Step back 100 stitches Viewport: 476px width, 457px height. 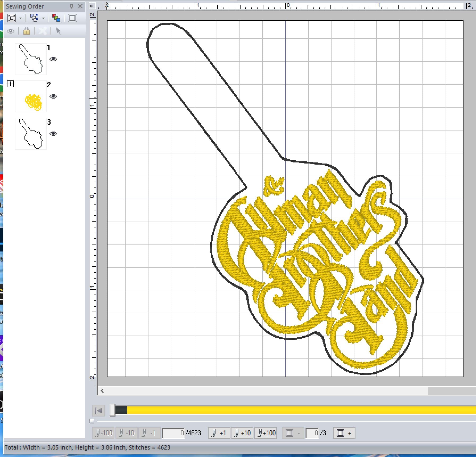click(103, 433)
